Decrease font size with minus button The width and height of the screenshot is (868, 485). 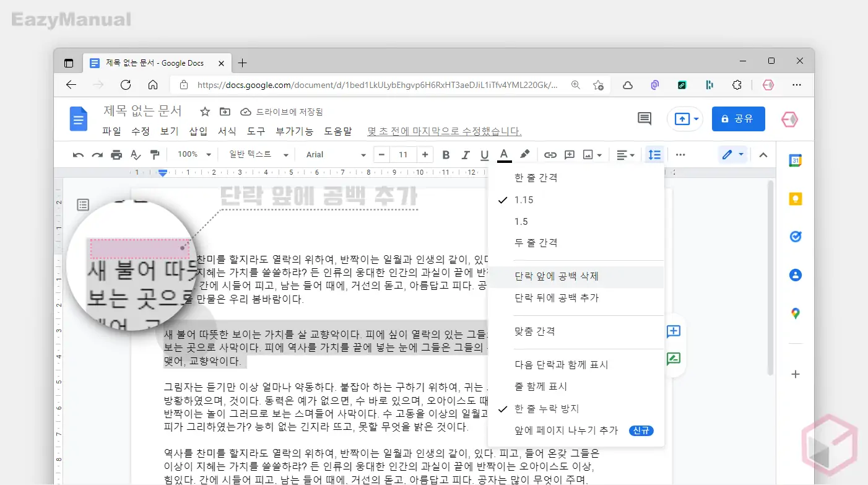tap(382, 155)
